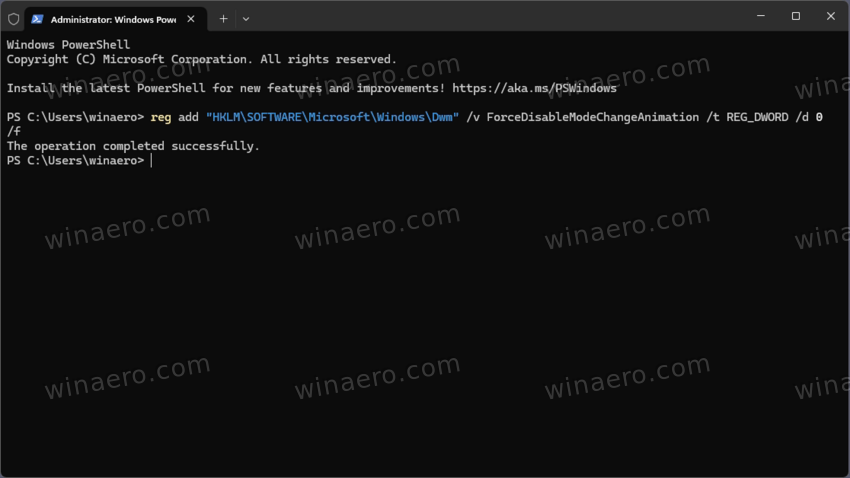
Task: Click the "reg" command word
Action: click(x=160, y=117)
